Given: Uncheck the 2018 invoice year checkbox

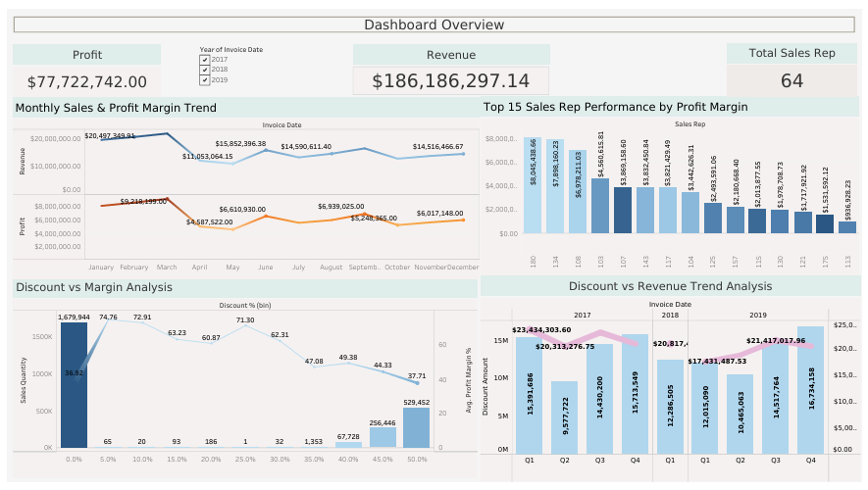Looking at the screenshot, I should point(205,70).
